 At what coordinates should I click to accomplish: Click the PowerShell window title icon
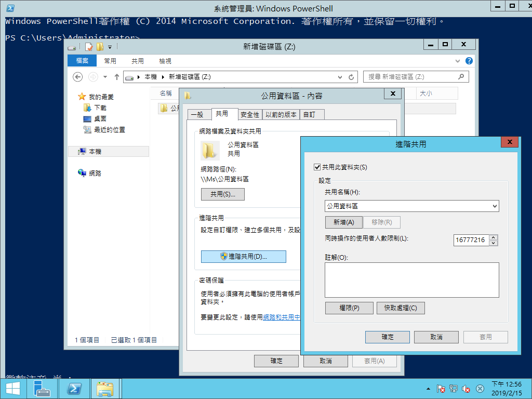(10, 8)
